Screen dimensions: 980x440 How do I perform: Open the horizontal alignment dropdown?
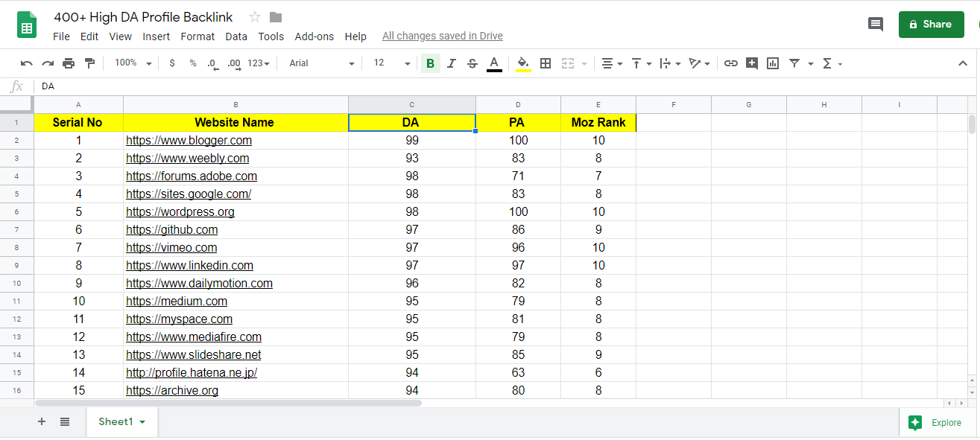(x=611, y=63)
